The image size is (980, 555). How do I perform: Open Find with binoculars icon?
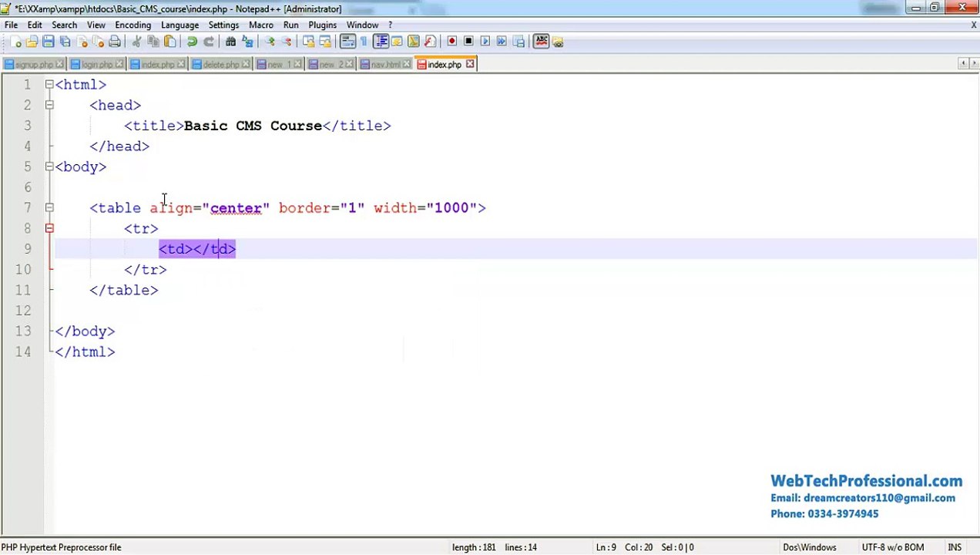point(230,42)
